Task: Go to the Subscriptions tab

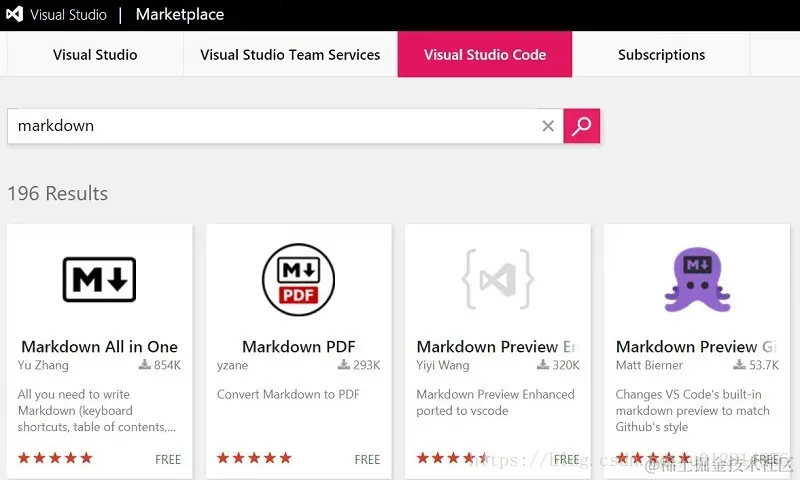Action: [x=661, y=55]
